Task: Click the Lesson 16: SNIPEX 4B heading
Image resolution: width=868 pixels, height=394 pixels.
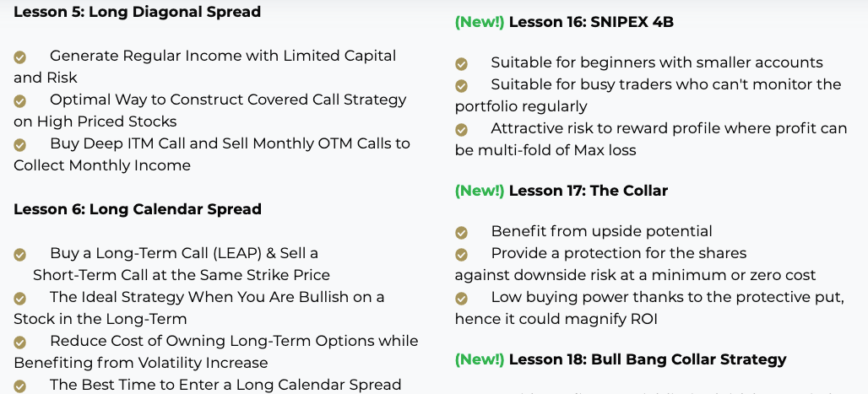Action: pyautogui.click(x=591, y=22)
